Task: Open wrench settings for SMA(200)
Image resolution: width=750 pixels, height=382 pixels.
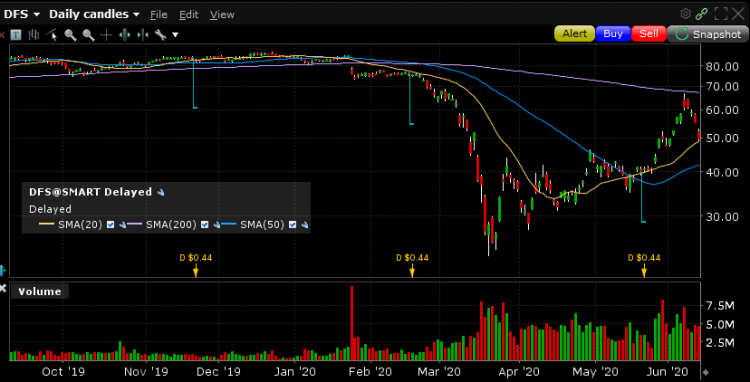Action: pyautogui.click(x=216, y=225)
